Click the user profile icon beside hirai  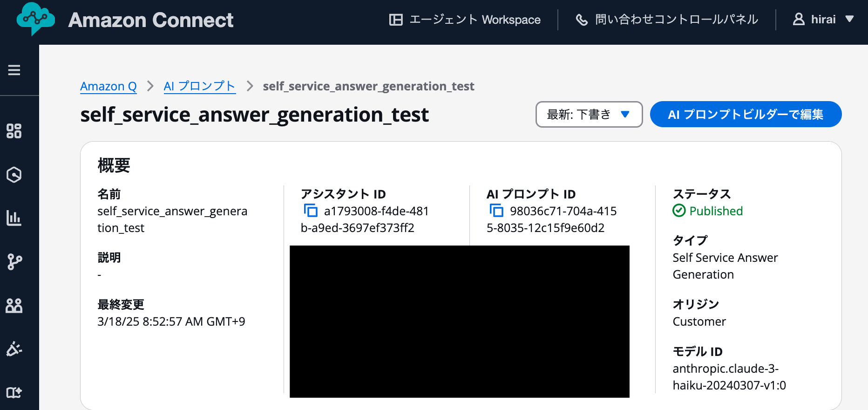click(x=799, y=19)
